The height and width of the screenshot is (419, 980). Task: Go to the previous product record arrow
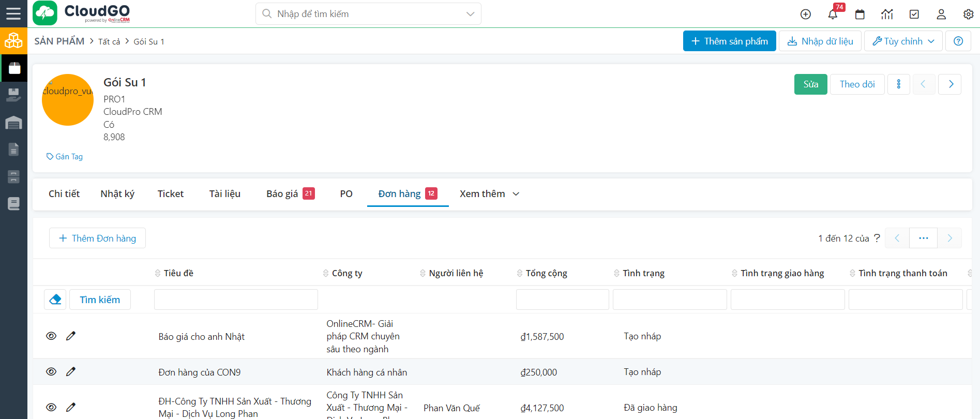[923, 84]
